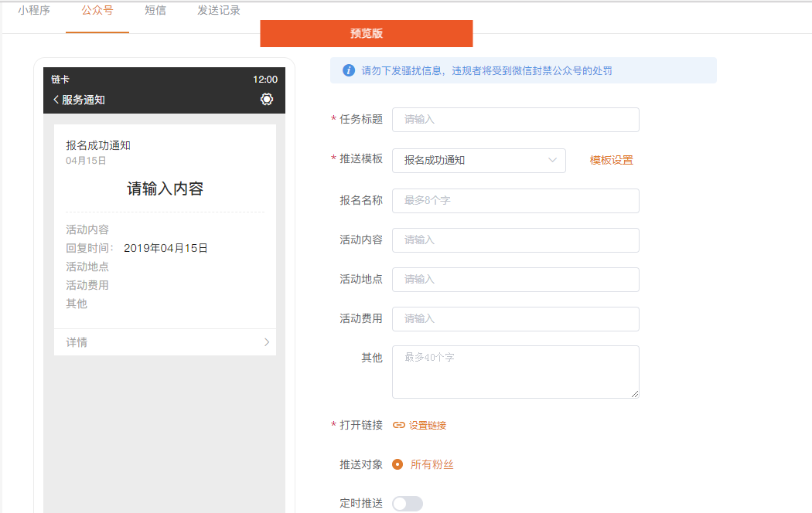This screenshot has height=513, width=812.
Task: Click the 预览版 orange banner
Action: (x=366, y=33)
